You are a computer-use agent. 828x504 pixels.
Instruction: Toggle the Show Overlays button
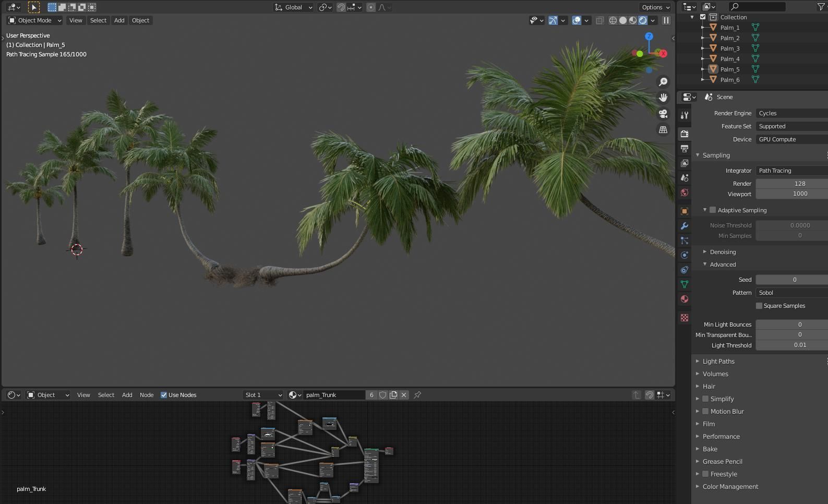577,20
